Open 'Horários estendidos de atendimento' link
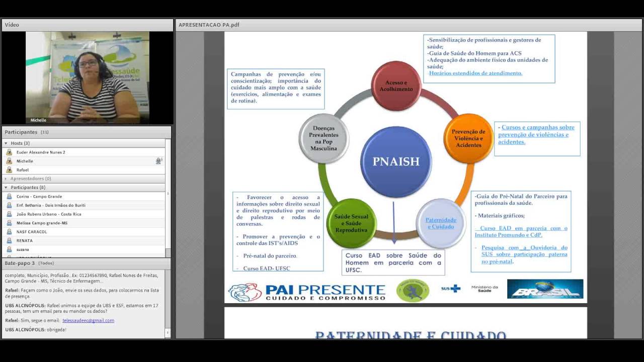Image resolution: width=644 pixels, height=362 pixels. [x=475, y=73]
